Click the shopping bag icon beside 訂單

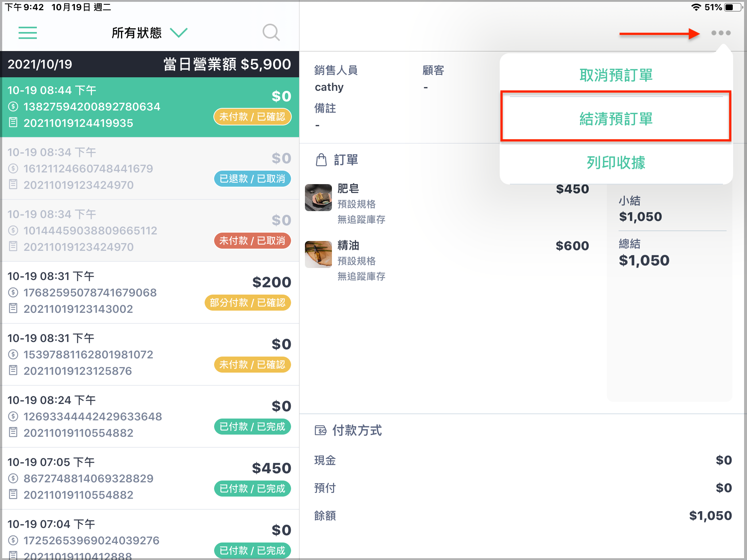tap(321, 160)
